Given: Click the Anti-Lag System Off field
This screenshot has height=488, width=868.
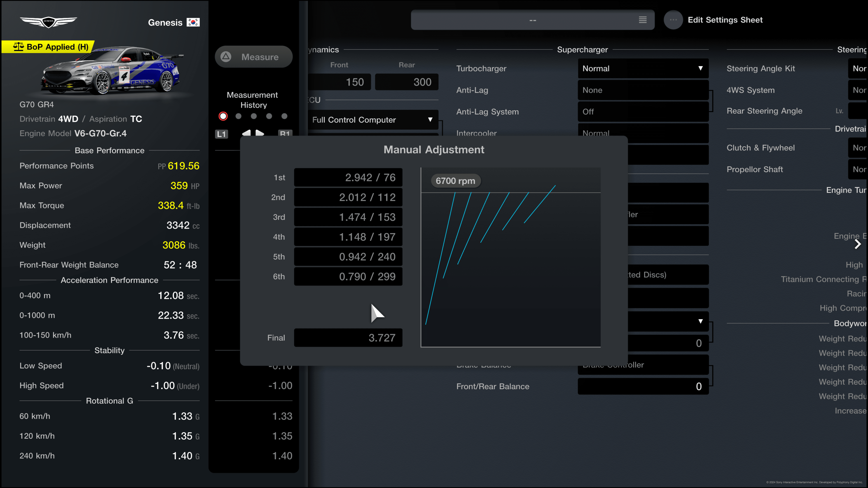Looking at the screenshot, I should coord(643,112).
